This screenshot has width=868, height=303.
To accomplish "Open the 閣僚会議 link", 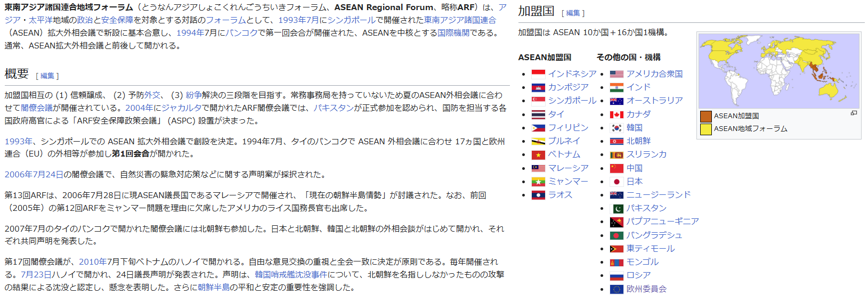I will click(x=37, y=108).
